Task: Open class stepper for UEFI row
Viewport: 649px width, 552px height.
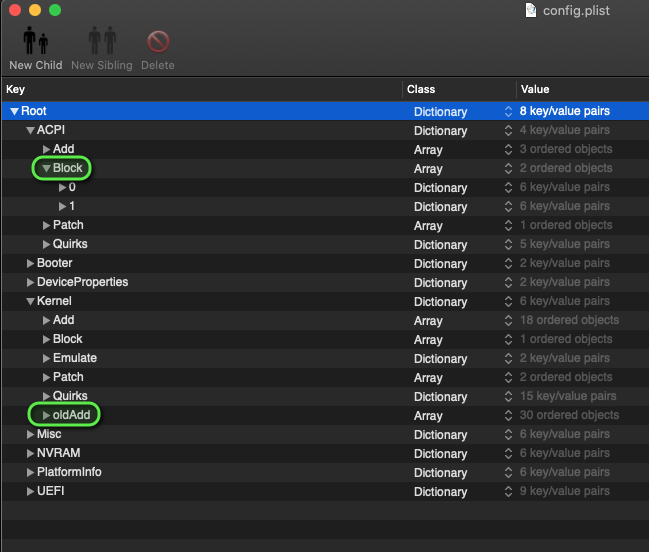Action: tap(508, 492)
